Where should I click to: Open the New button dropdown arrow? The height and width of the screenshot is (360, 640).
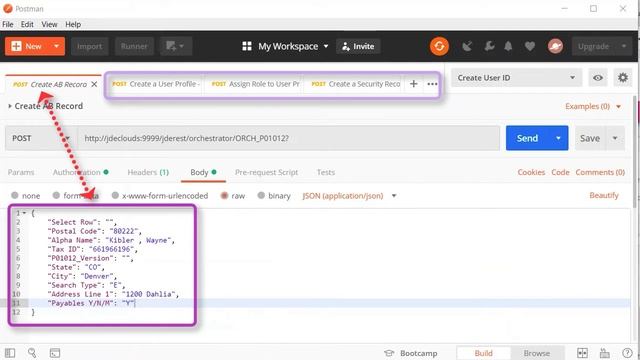point(57,46)
